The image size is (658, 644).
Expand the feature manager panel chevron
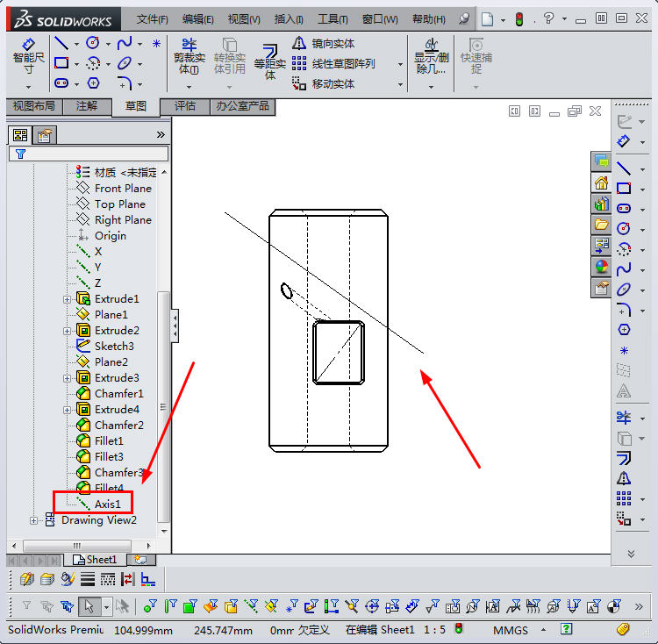point(161,134)
